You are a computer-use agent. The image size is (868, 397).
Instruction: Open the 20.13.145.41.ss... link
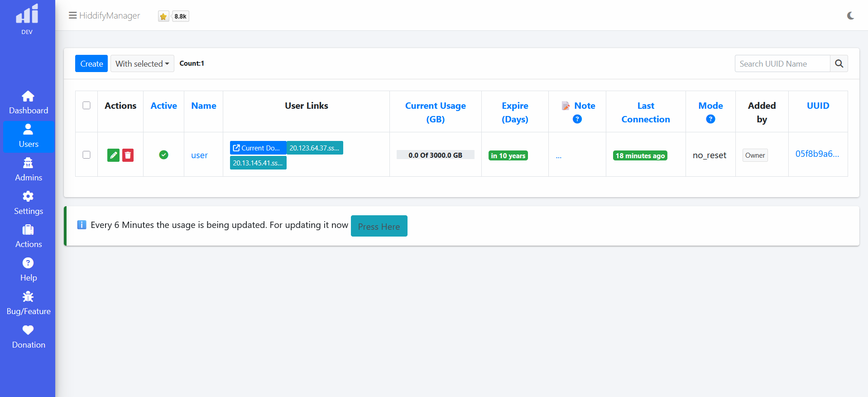pos(258,163)
